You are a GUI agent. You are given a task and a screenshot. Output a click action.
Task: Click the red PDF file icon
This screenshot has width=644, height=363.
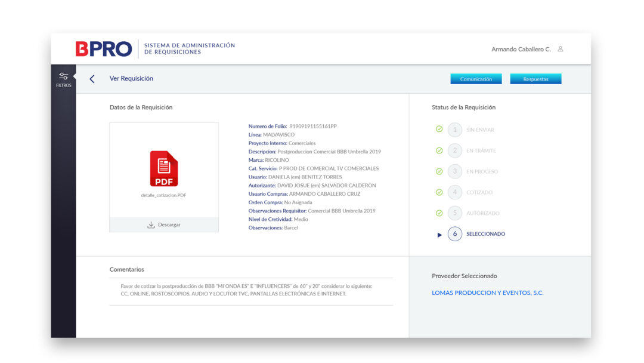click(x=163, y=169)
